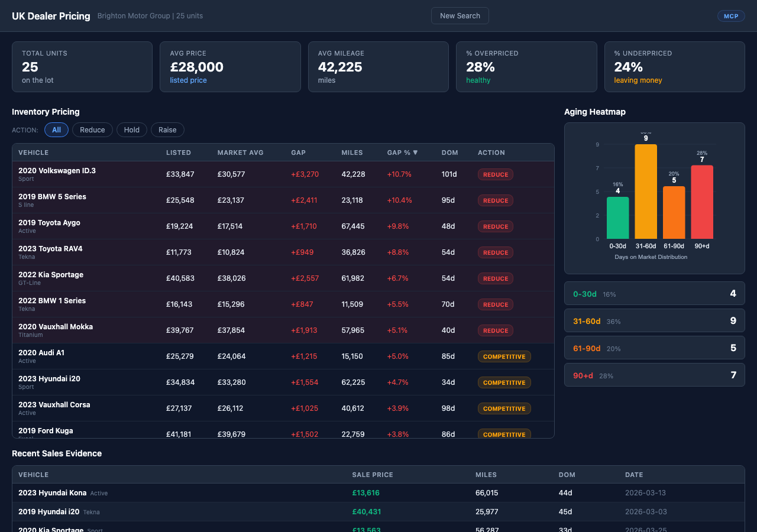Filter inventory by Reduce action
The height and width of the screenshot is (532, 757).
[92, 130]
